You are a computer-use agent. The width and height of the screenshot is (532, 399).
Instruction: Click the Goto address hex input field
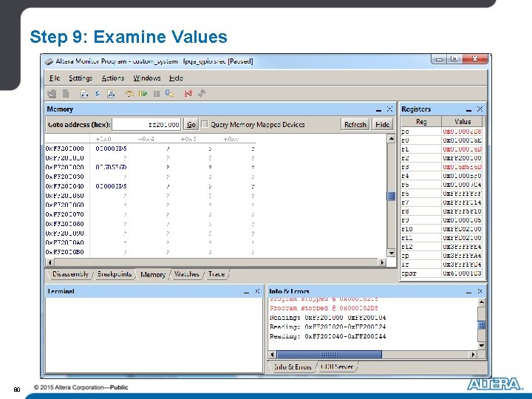[146, 125]
